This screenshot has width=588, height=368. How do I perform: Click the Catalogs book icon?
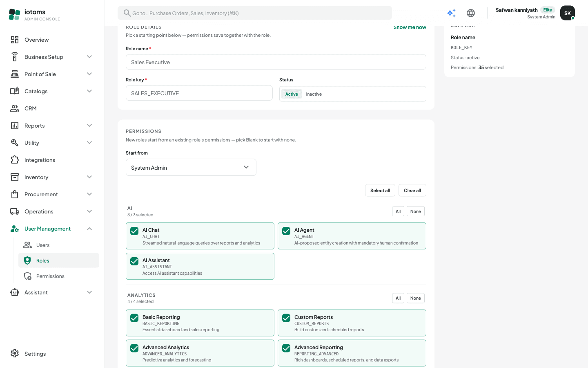tap(15, 91)
